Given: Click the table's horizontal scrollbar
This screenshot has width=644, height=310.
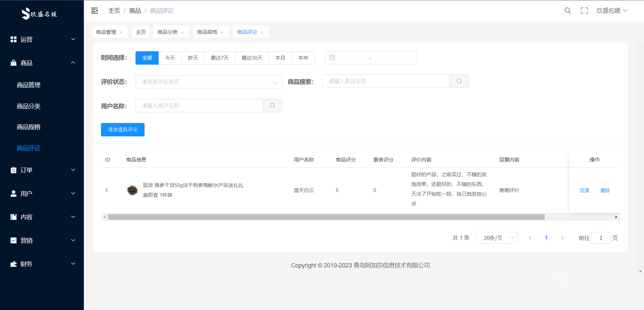Looking at the screenshot, I should pyautogui.click(x=326, y=217).
